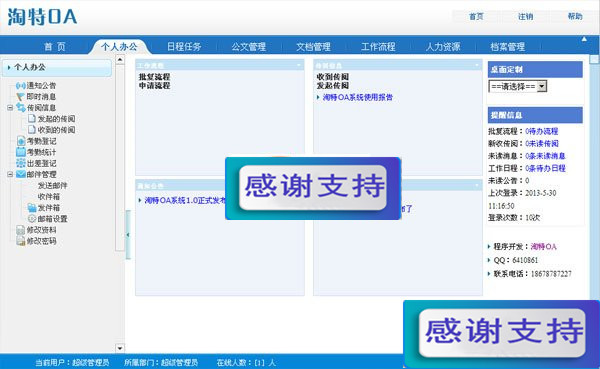
Task: Click the 申请流程 heading text
Action: [x=154, y=85]
